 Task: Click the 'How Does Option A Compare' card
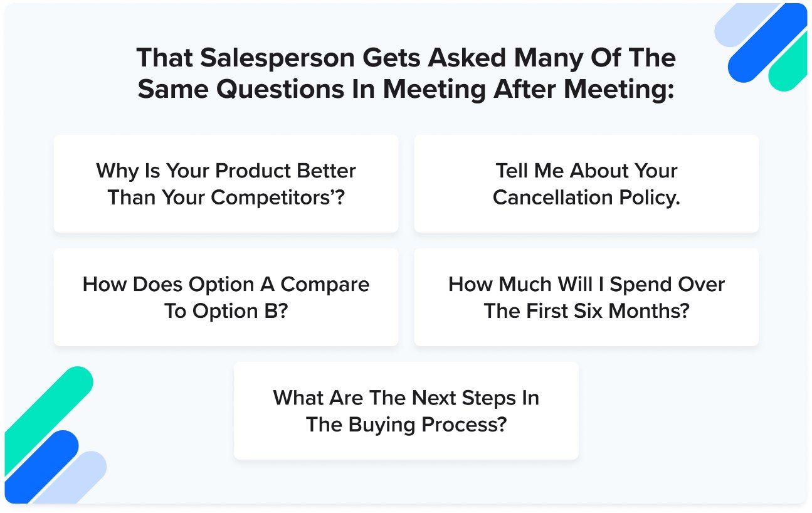coord(226,297)
